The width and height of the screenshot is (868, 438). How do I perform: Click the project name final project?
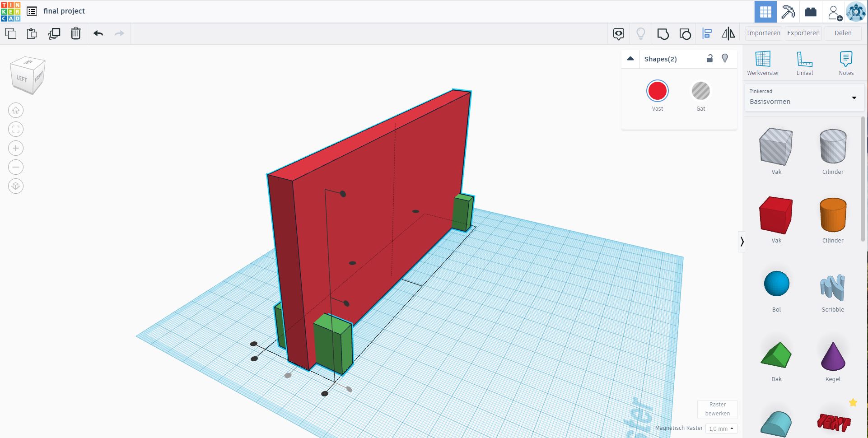tap(64, 11)
